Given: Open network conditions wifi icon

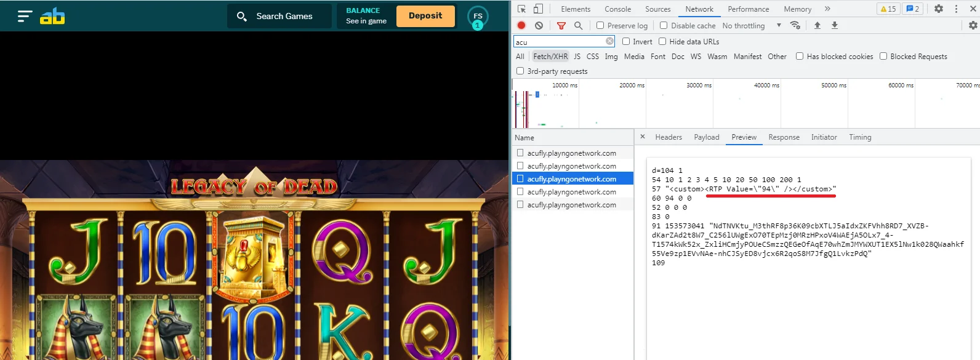Looking at the screenshot, I should pos(795,25).
